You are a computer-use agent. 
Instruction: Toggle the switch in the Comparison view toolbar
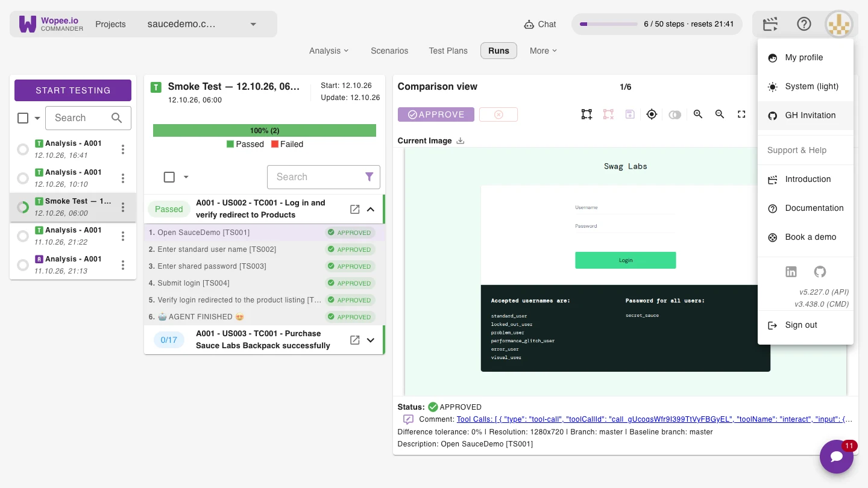pos(675,114)
